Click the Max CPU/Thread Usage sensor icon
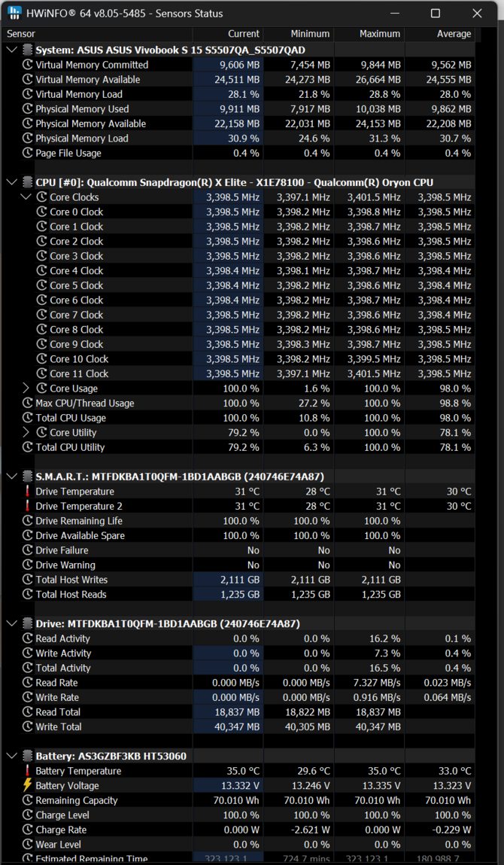Image resolution: width=504 pixels, height=865 pixels. point(28,404)
